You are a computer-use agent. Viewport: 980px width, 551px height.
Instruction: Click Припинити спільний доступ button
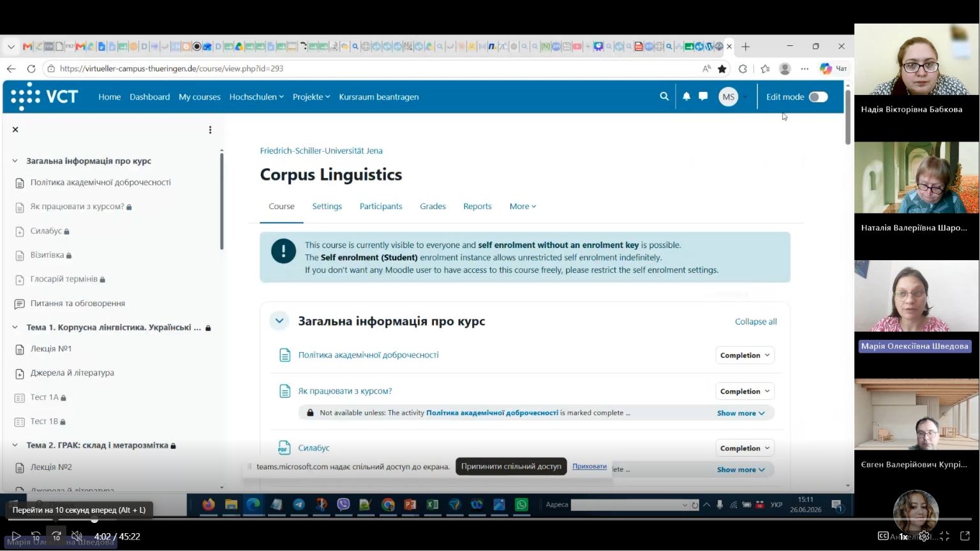tap(511, 466)
